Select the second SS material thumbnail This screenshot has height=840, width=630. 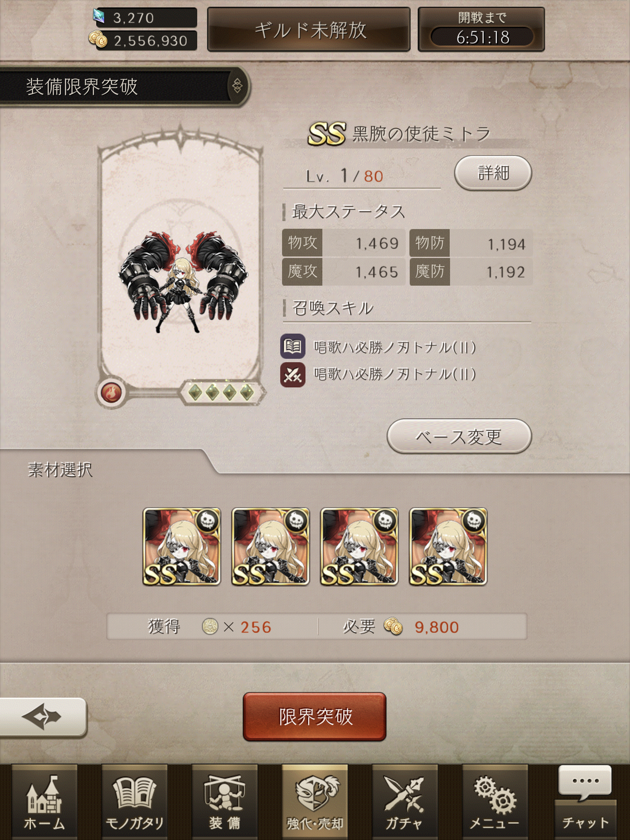coord(271,547)
